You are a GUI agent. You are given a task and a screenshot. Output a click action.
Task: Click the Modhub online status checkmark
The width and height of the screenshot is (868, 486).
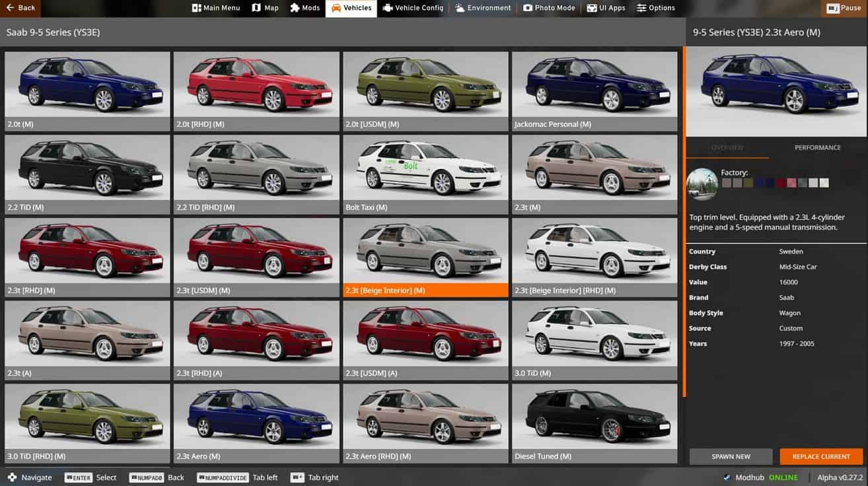click(x=727, y=477)
